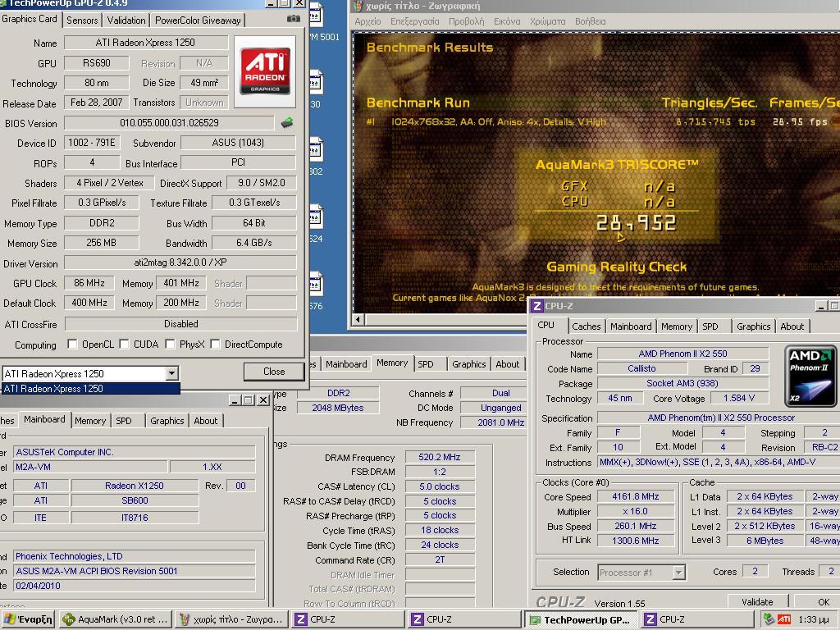Click the tray icon left of ATI icon
This screenshot has height=630, width=840.
coord(769,619)
